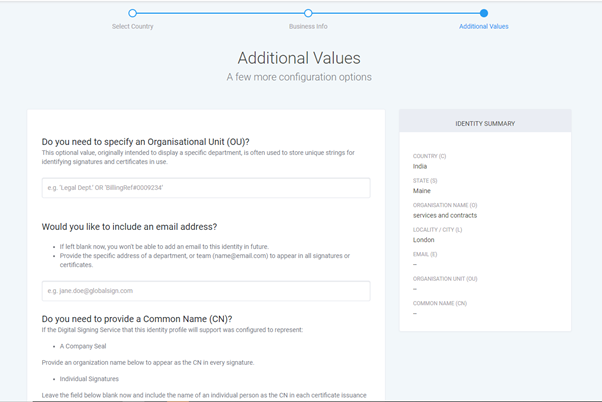Select the India country value in summary
The height and width of the screenshot is (402, 602).
(x=421, y=166)
